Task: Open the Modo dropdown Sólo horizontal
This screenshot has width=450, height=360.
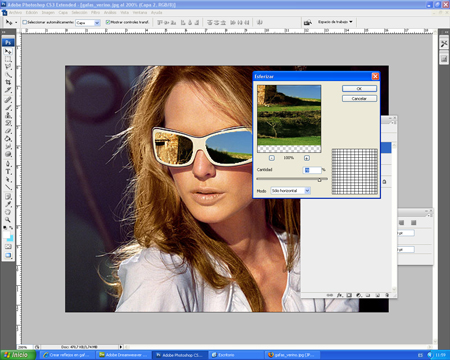Action: 290,191
